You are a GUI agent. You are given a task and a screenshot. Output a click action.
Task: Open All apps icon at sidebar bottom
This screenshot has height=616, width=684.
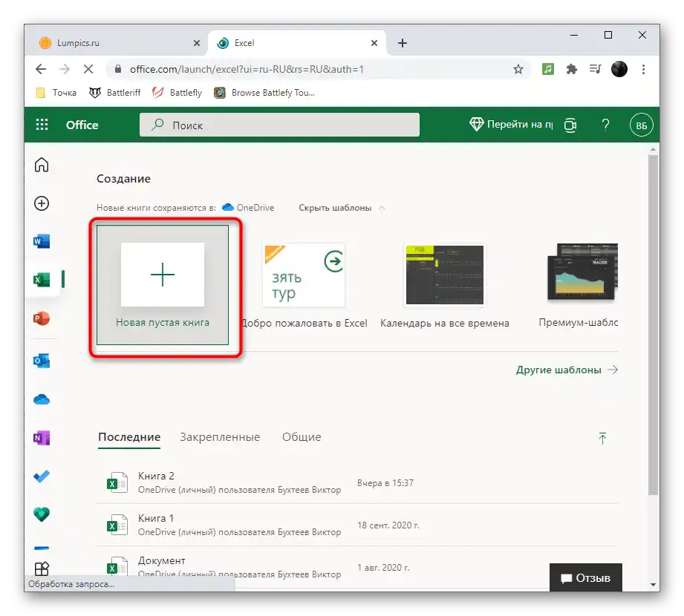point(42,569)
